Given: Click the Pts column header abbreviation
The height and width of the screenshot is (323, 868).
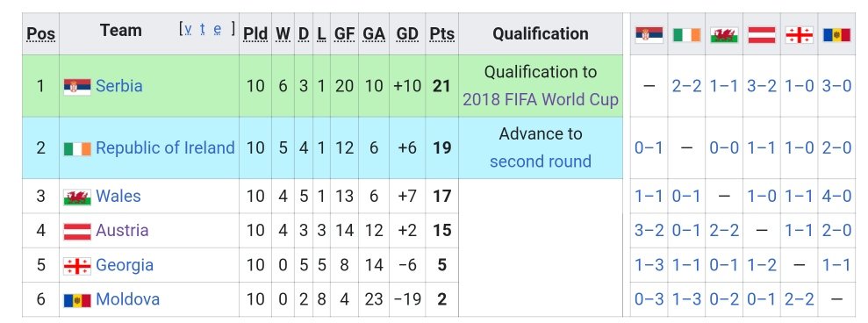Looking at the screenshot, I should tap(441, 34).
